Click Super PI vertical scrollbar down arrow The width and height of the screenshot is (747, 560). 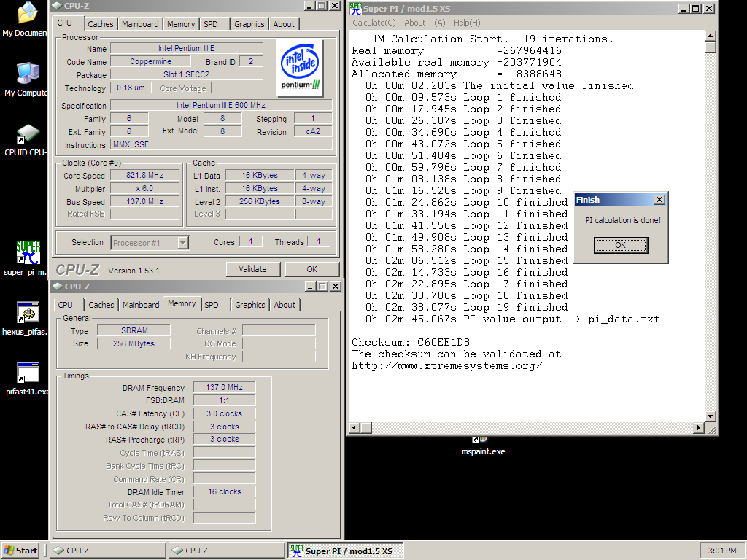pos(711,416)
